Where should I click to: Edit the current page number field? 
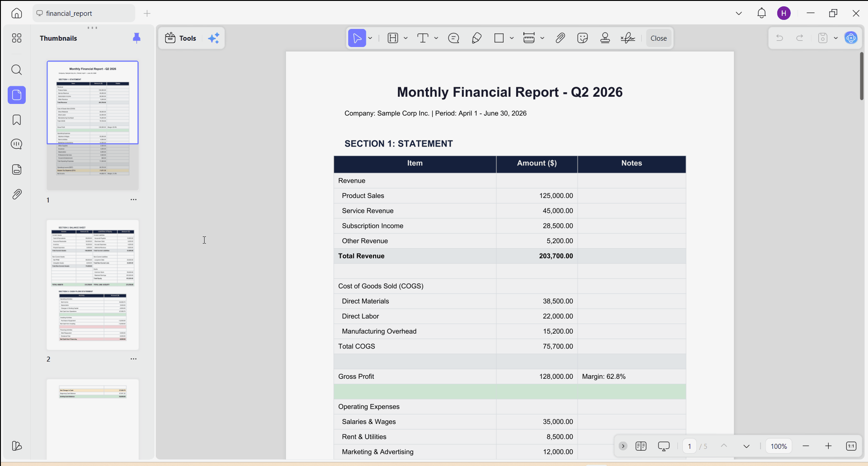[x=690, y=446]
